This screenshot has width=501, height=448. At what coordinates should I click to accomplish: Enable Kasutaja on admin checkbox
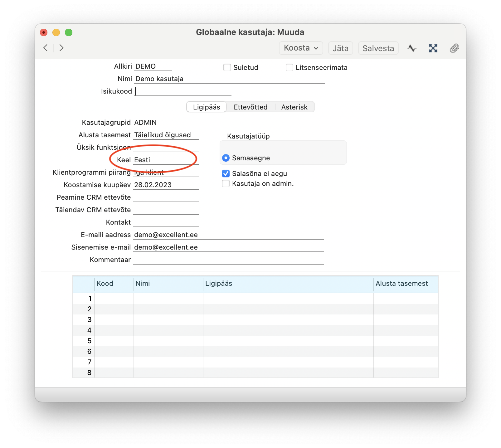(226, 183)
